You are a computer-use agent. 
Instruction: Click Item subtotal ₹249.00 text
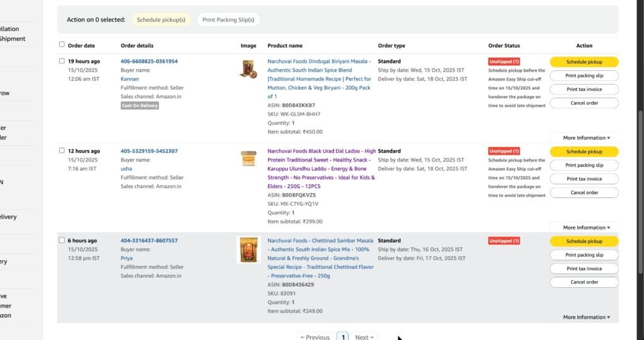coord(295,311)
